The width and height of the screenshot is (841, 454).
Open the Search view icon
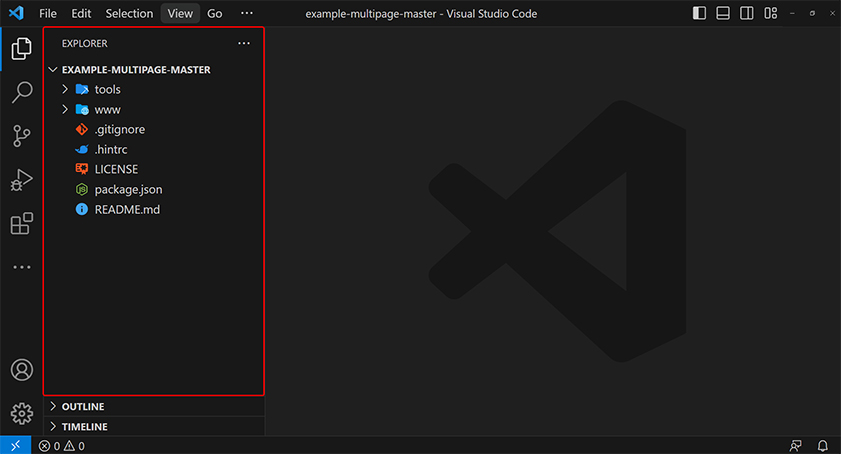[x=22, y=92]
